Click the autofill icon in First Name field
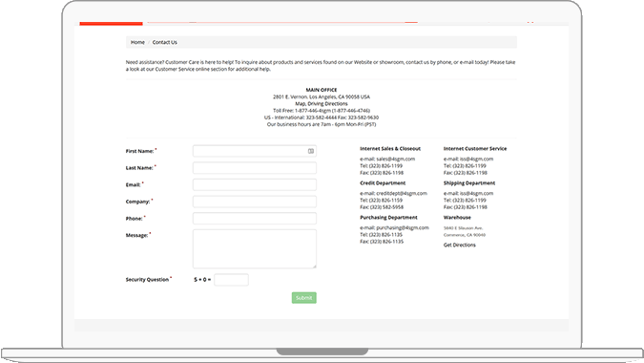644x363 pixels. click(311, 151)
